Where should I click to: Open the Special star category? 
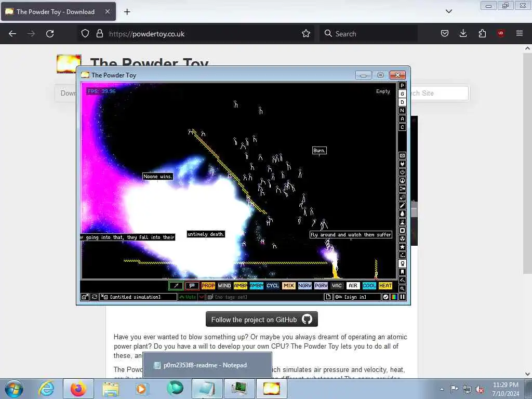coord(402,247)
